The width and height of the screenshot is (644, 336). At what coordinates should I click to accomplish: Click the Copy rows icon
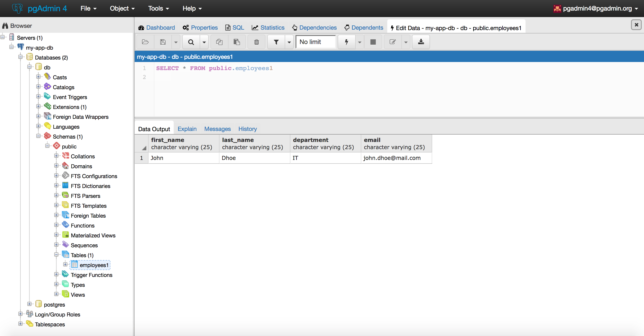pos(219,42)
